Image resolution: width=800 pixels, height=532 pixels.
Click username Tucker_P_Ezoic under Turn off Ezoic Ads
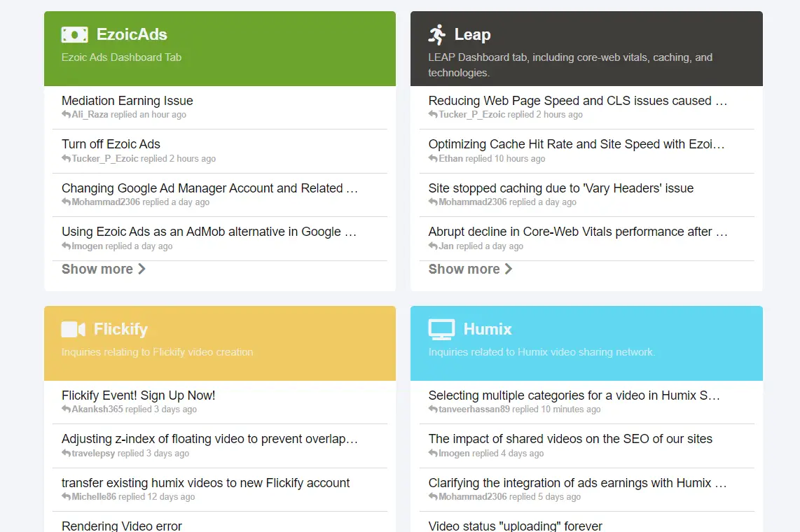coord(105,158)
